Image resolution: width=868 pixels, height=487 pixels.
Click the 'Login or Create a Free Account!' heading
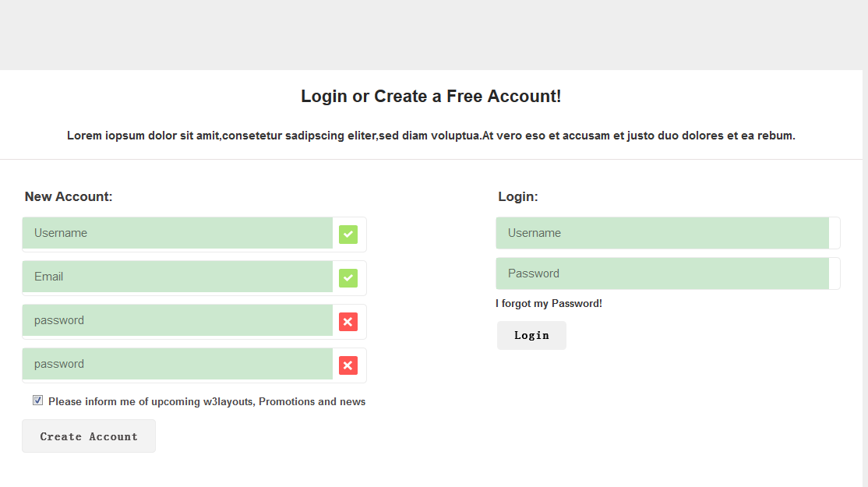pyautogui.click(x=431, y=97)
